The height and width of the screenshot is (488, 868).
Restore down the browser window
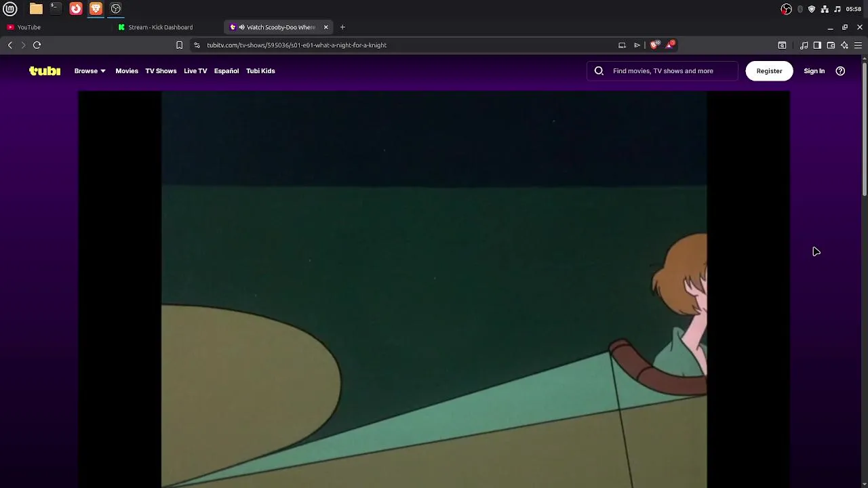point(845,27)
